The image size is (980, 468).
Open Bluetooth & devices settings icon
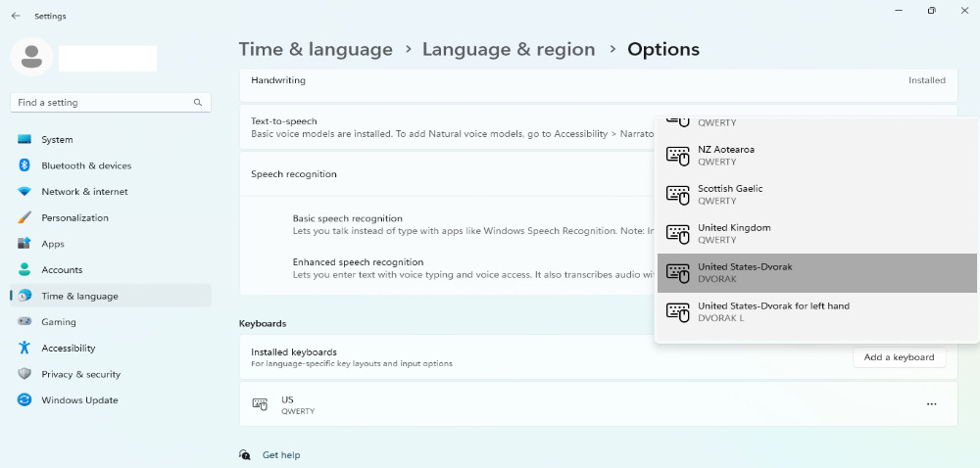point(24,165)
